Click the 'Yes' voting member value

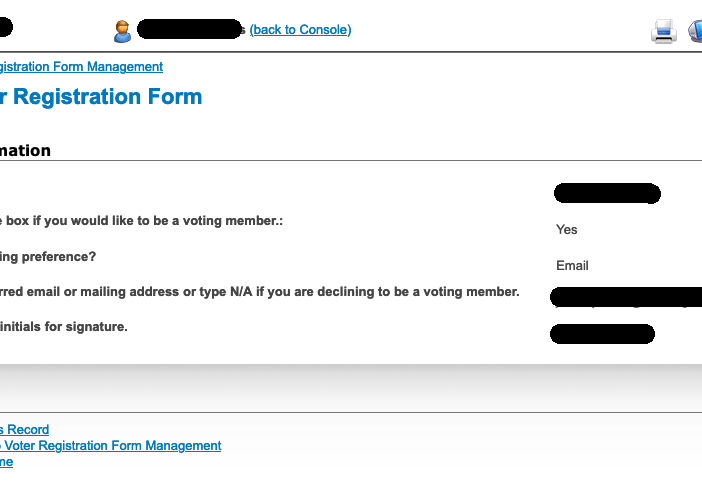point(566,230)
